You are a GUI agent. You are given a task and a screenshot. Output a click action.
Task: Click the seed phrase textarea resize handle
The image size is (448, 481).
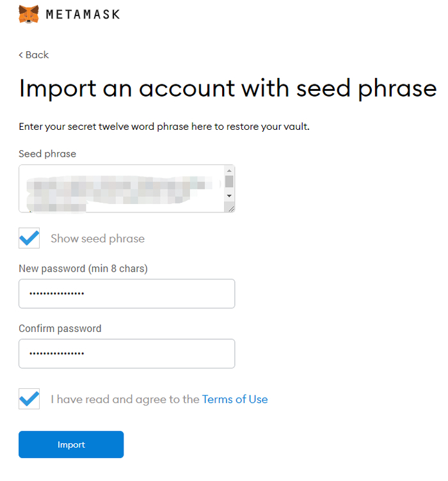coord(230,208)
